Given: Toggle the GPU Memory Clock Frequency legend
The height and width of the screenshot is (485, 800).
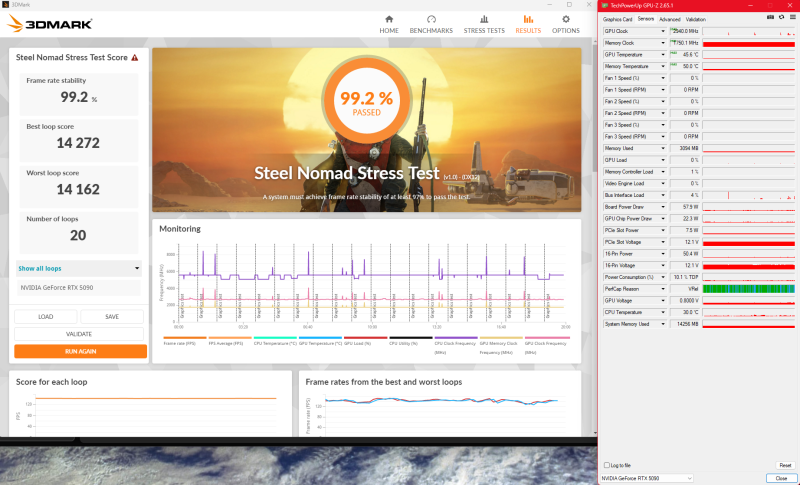Looking at the screenshot, I should (501, 345).
